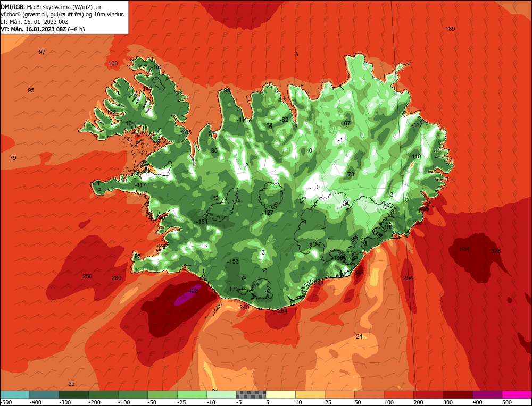Click the purple maximum patch off southwest coast

pyautogui.click(x=187, y=295)
